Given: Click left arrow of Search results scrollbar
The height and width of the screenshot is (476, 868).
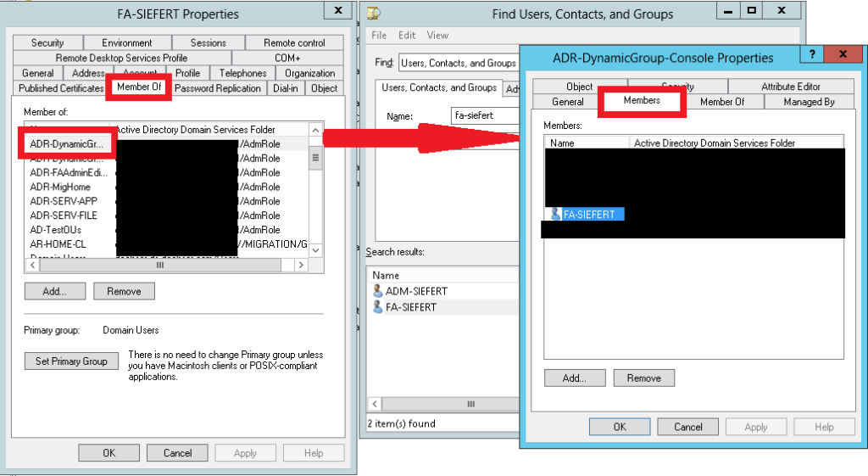Looking at the screenshot, I should (x=375, y=404).
